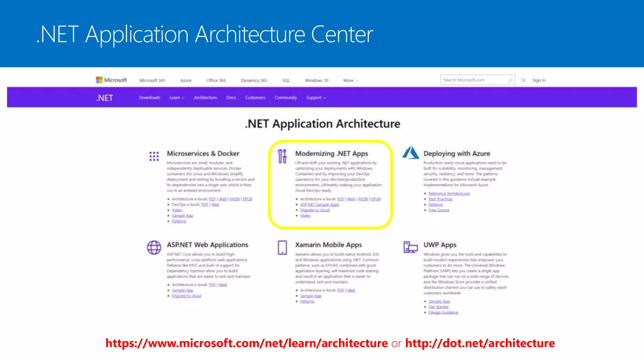Viewport: 644px width, 362px height.
Task: Open Patterns under Deploying with Azure
Action: coord(436,205)
